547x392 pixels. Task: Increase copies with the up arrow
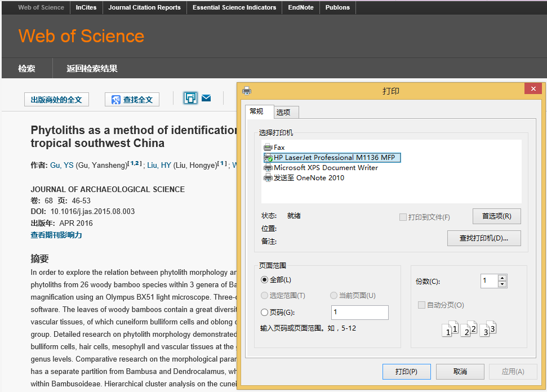pos(502,278)
